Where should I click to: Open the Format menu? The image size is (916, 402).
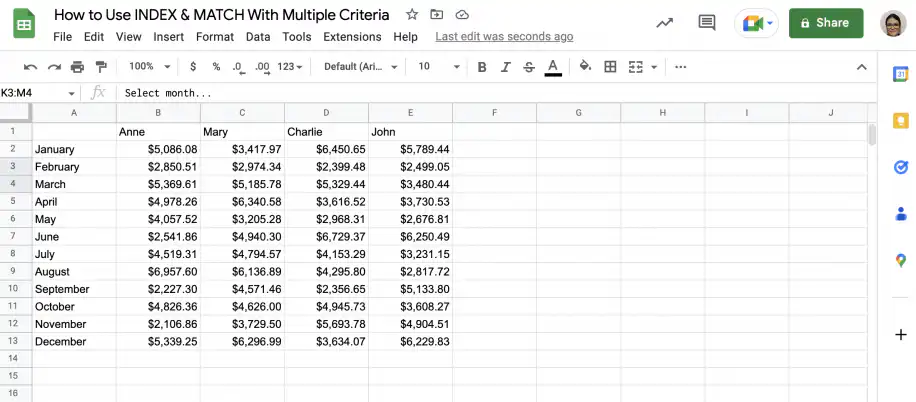(x=215, y=37)
